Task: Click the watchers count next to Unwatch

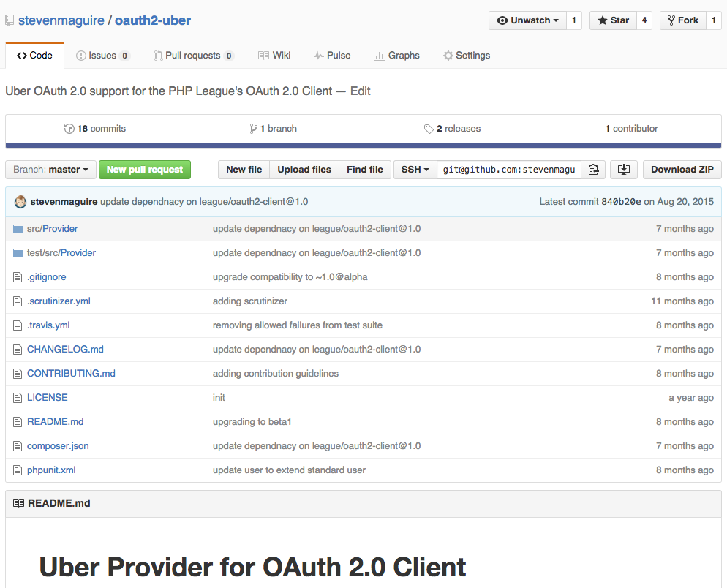Action: (x=574, y=20)
